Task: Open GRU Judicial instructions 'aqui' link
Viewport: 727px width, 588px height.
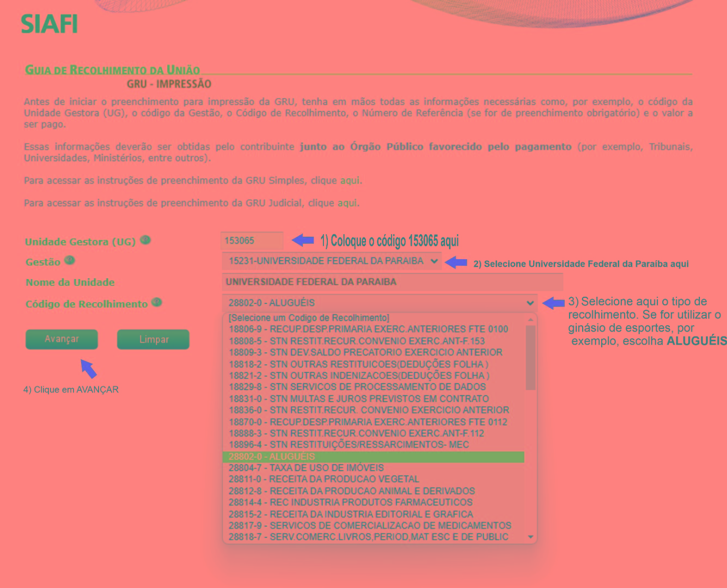Action: 347,203
